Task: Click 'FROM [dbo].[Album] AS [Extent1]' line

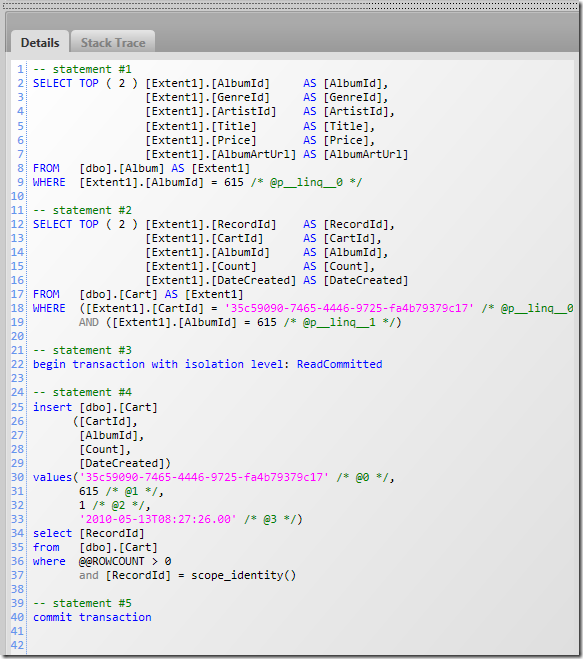Action: (x=141, y=169)
